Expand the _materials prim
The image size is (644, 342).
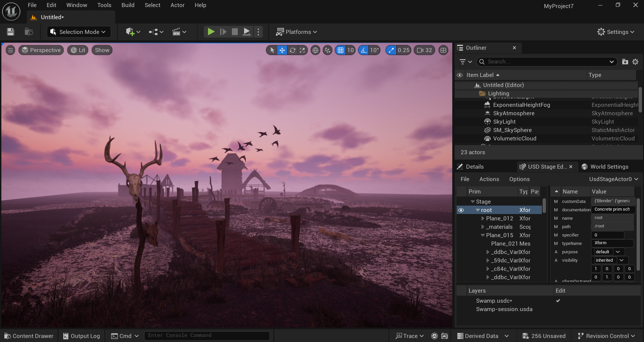pos(483,227)
